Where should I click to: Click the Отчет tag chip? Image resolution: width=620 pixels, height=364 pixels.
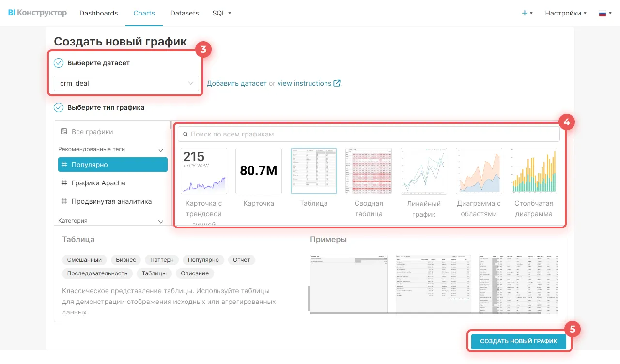[242, 260]
